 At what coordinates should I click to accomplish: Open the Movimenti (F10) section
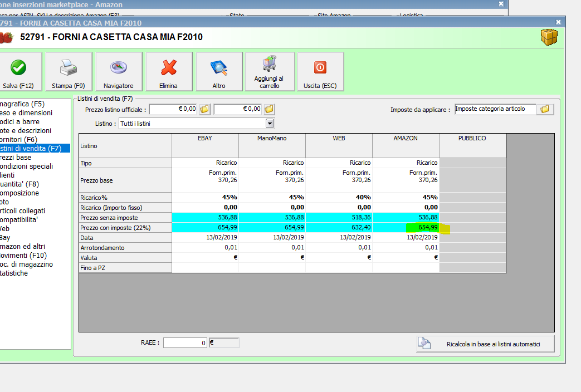coord(24,255)
